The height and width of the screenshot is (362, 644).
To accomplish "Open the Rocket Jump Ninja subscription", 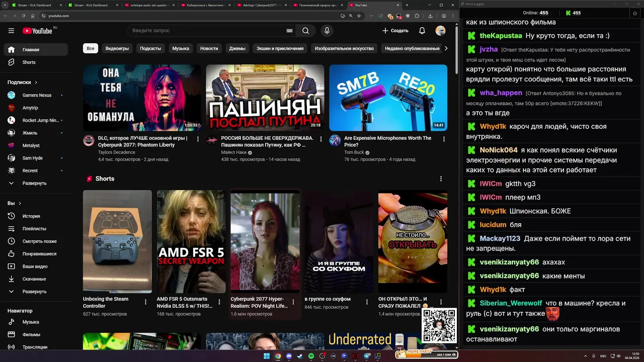I will [x=35, y=120].
